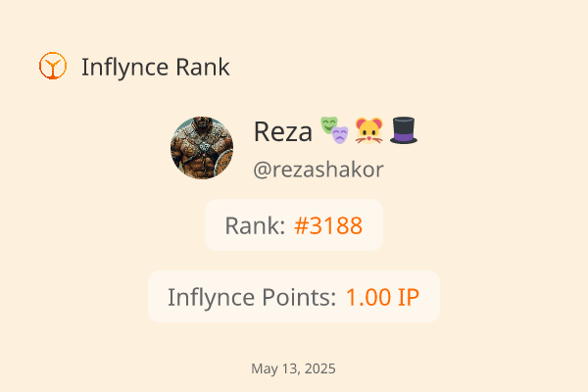The height and width of the screenshot is (392, 588).
Task: Select the black top hat emoji
Action: 404,130
